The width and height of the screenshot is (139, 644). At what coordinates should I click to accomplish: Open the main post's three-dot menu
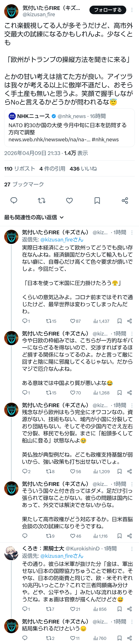pyautogui.click(x=132, y=10)
